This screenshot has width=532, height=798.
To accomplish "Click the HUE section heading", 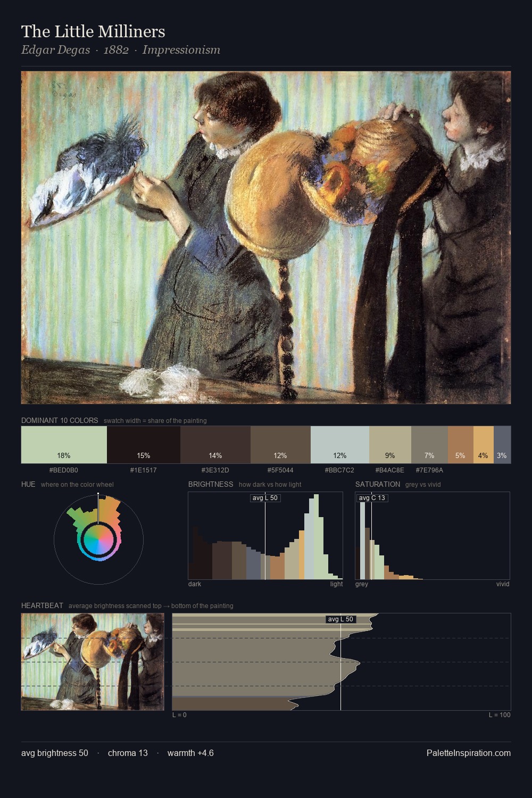I will point(28,484).
